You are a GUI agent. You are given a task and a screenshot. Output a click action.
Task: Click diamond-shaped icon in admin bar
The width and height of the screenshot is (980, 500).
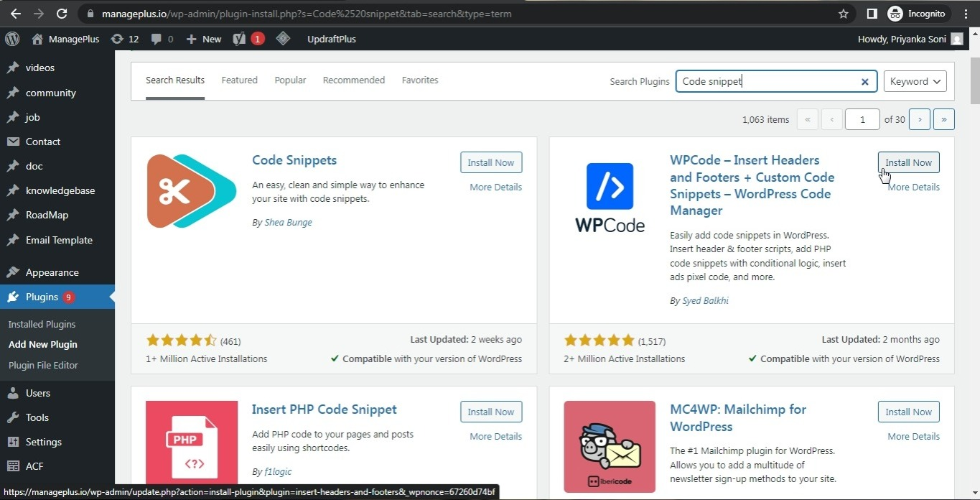click(283, 39)
